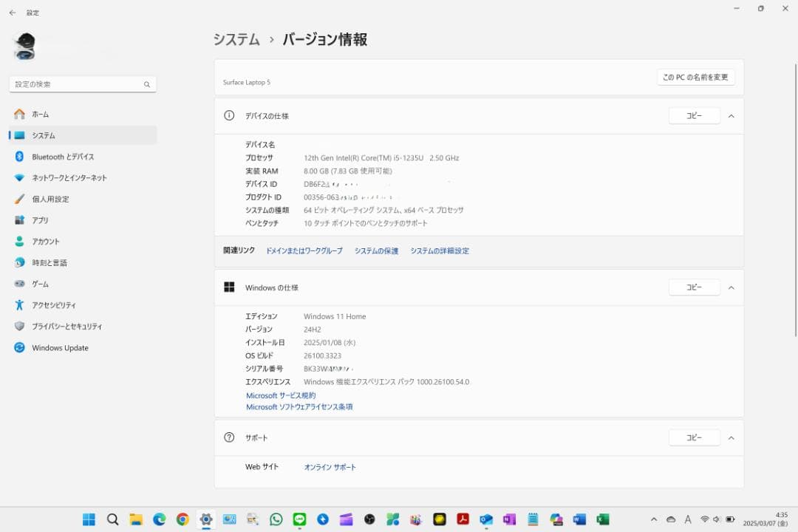Click the battery icon in the system tray
The width and height of the screenshot is (798, 532).
tap(729, 520)
